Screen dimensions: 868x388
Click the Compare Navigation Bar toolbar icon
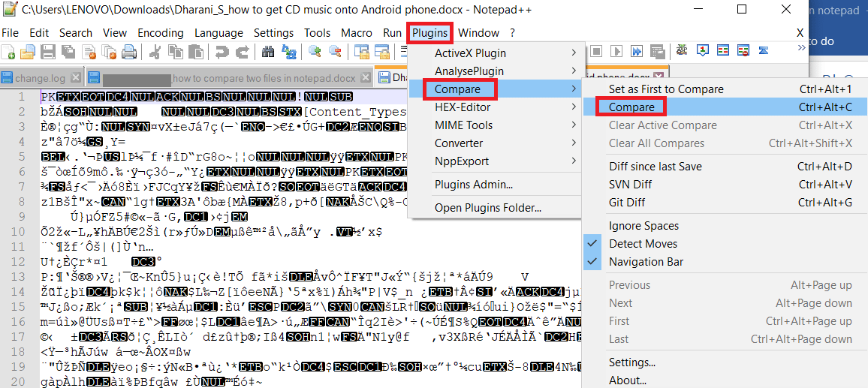(764, 50)
